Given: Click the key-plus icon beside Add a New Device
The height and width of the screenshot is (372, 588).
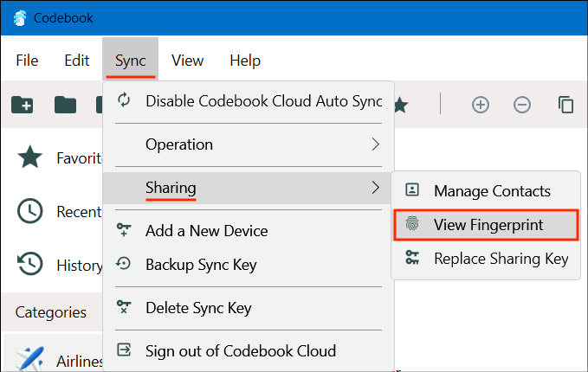Looking at the screenshot, I should 124,229.
